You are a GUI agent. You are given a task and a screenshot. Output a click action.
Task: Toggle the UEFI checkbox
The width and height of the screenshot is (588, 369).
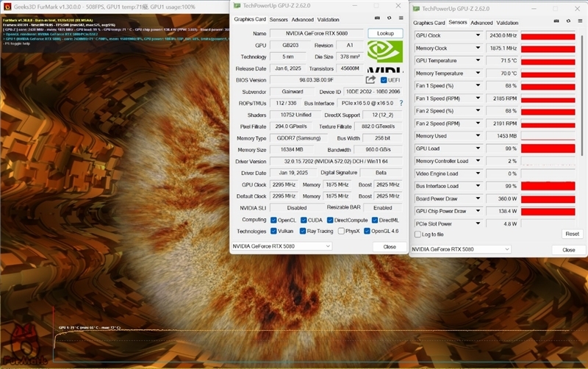coord(384,80)
